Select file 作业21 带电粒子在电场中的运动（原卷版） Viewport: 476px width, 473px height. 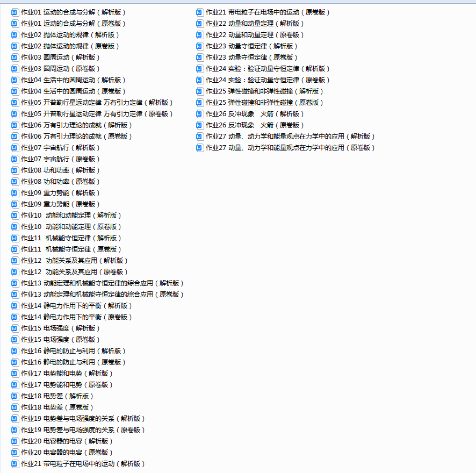coord(268,12)
